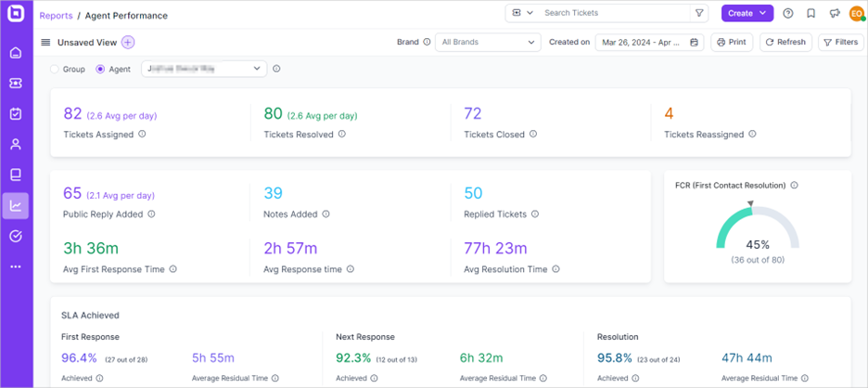Select the Agent radio button
Viewport: 868px width, 388px height.
100,70
